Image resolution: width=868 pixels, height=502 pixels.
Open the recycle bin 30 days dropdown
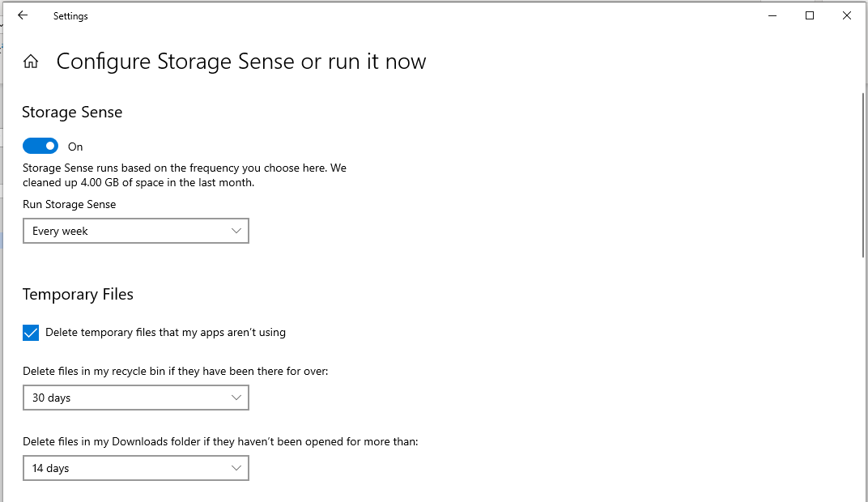[136, 398]
